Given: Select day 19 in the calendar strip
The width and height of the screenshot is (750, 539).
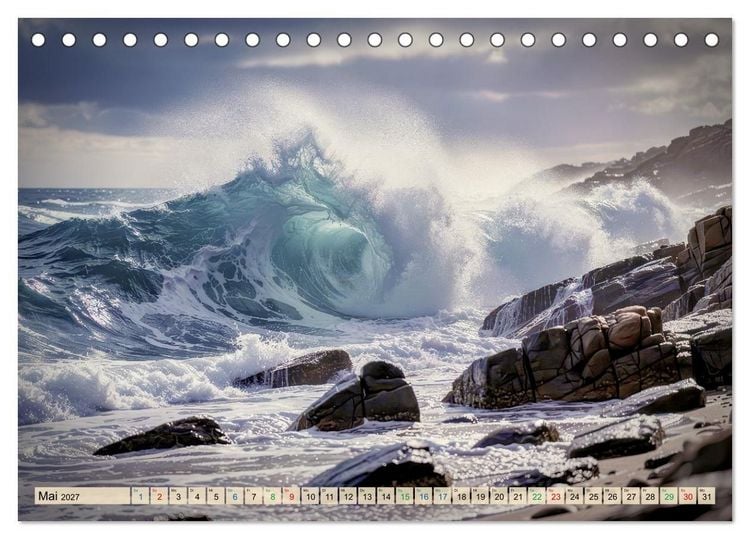Looking at the screenshot, I should (480, 496).
